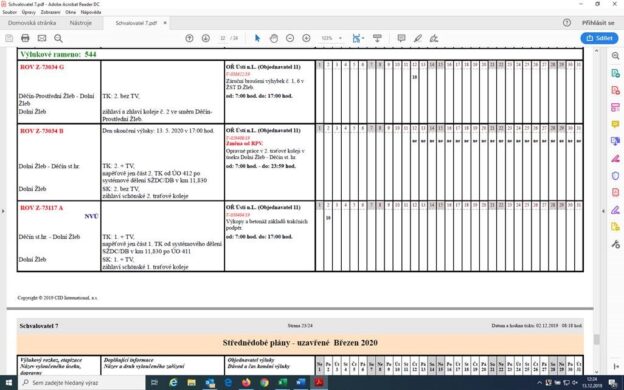624x390 pixels.
Task: Open the Soubor menu
Action: click(10, 12)
